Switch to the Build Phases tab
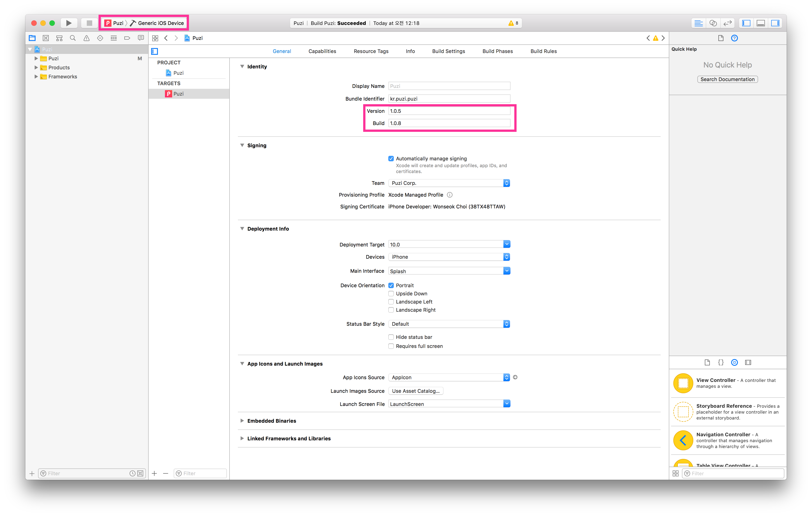Image resolution: width=812 pixels, height=516 pixels. (x=497, y=51)
